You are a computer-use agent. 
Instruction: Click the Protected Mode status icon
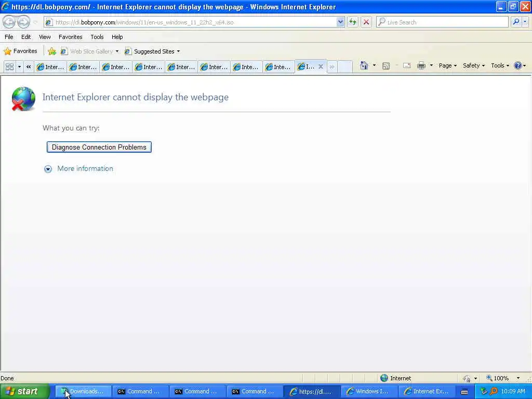tap(467, 378)
